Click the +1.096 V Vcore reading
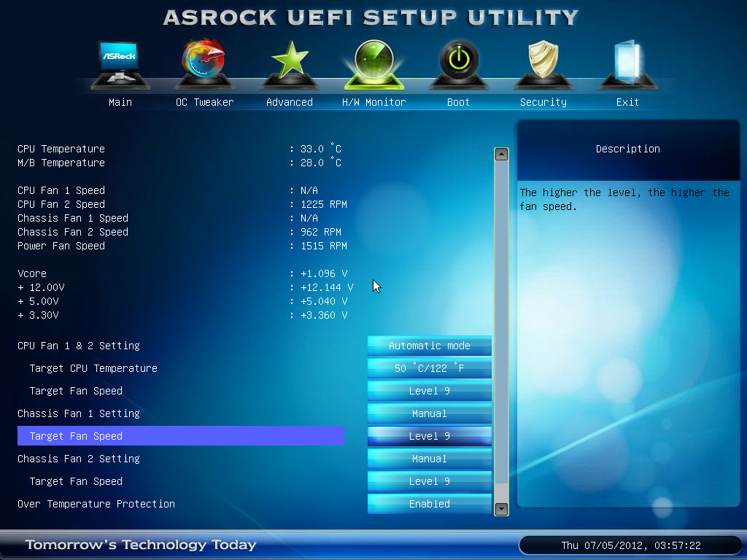Screen dimensions: 747x560 click(324, 274)
